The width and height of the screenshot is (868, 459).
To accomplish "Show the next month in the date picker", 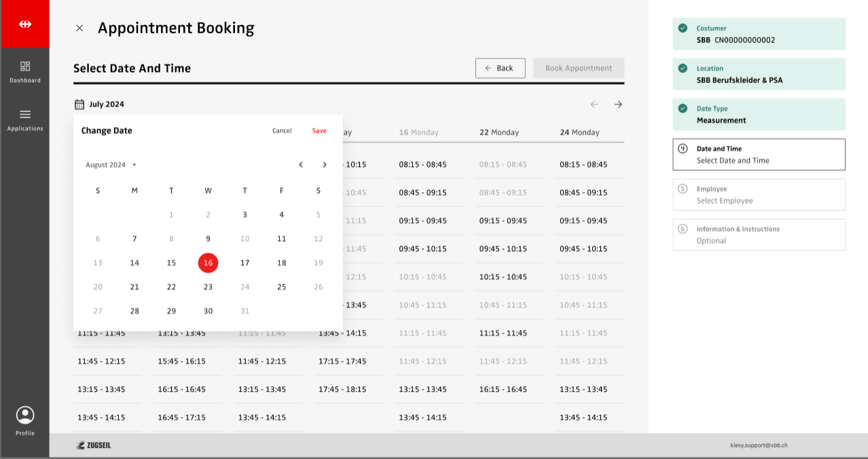I will pos(325,165).
